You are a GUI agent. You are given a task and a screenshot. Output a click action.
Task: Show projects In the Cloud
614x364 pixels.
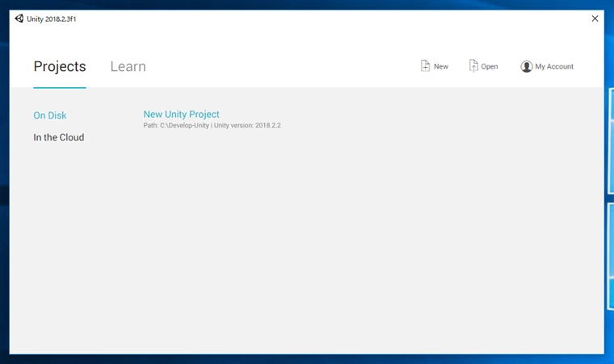coord(59,137)
